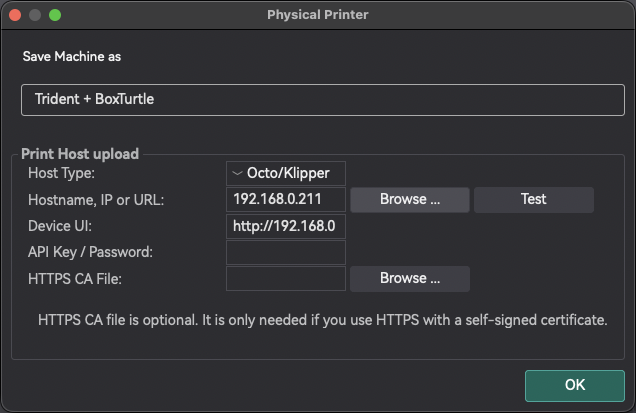Click the 'Device UI:' label
Image resolution: width=636 pixels, height=413 pixels.
coord(60,226)
